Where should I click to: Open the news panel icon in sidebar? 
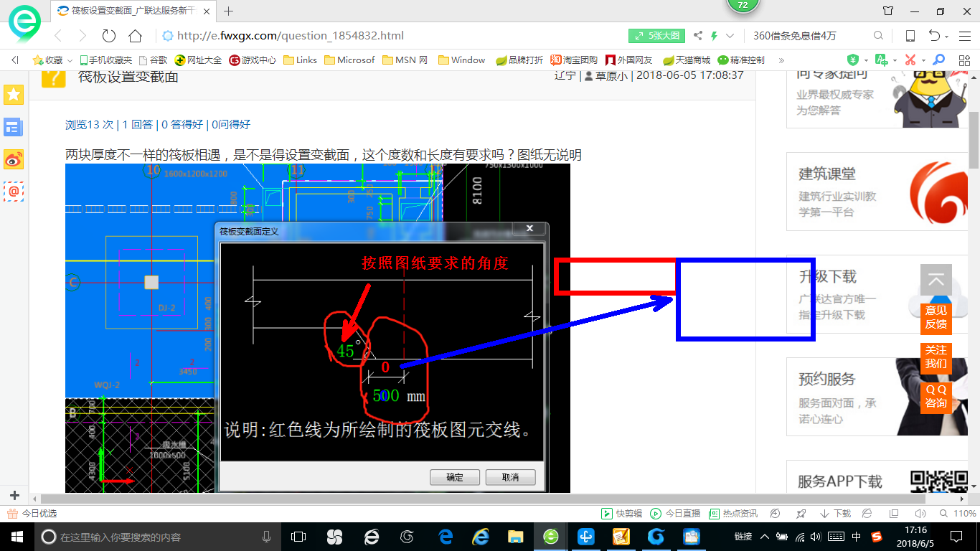point(14,128)
